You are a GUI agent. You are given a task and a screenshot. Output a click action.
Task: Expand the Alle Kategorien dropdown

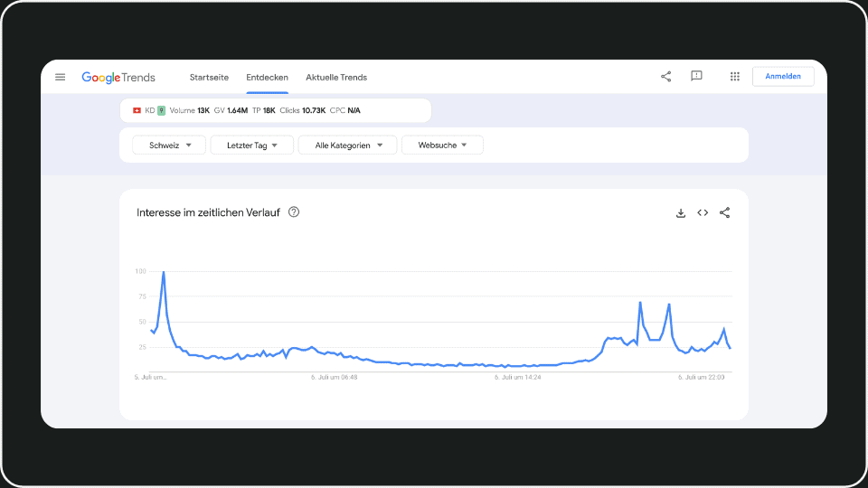point(347,145)
